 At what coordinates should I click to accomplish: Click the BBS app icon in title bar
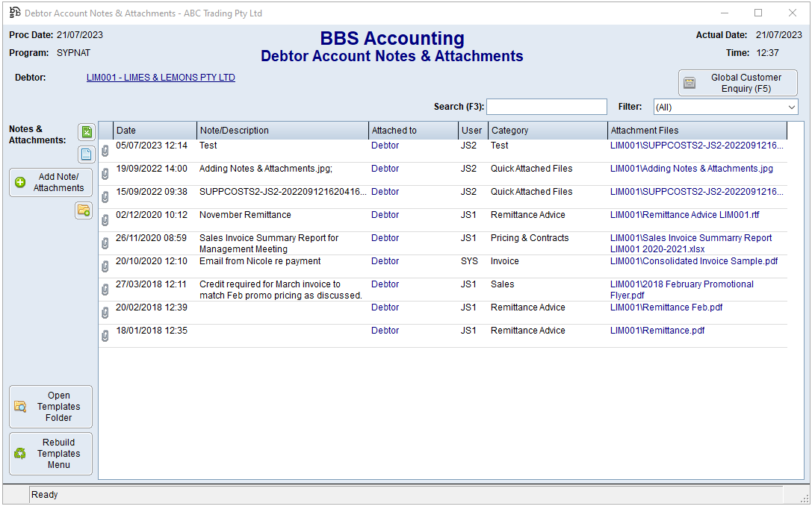[14, 13]
